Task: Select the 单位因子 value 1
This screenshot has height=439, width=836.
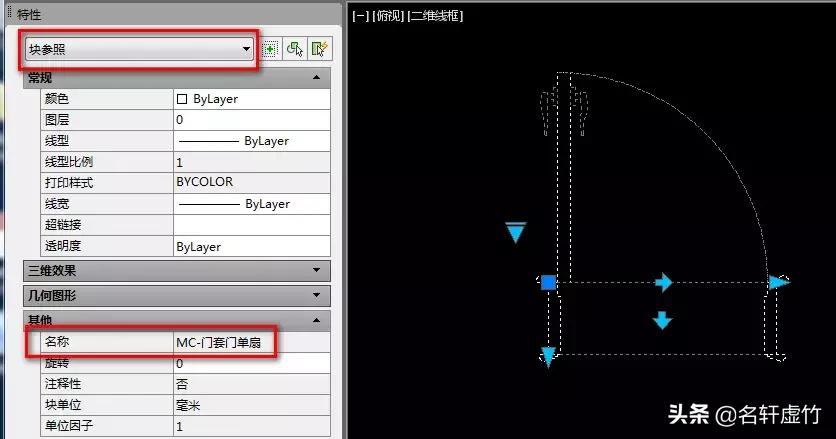Action: click(x=252, y=426)
